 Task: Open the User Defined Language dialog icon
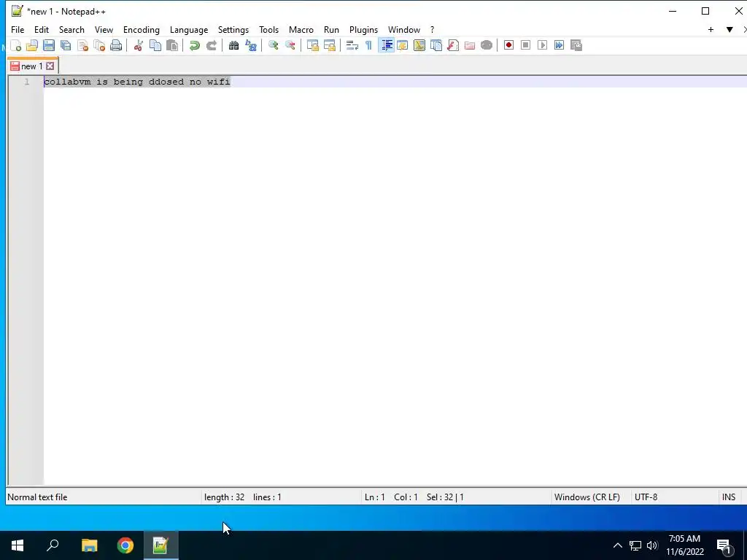(x=402, y=45)
